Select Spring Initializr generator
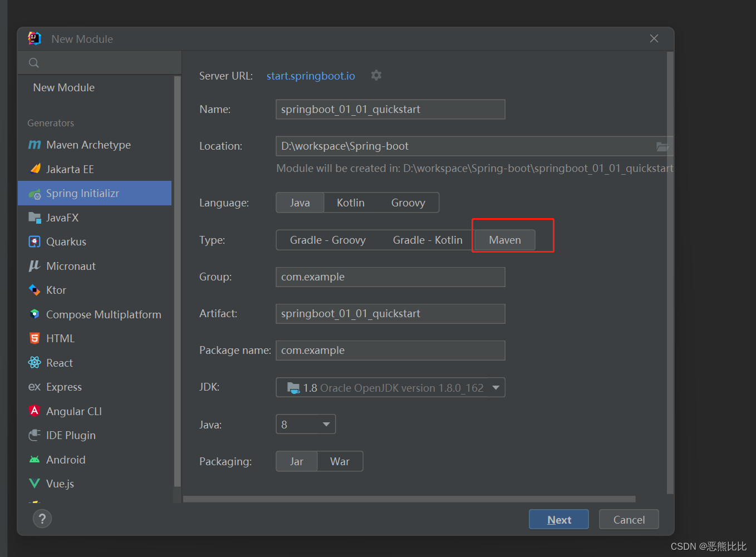The height and width of the screenshot is (557, 756). click(95, 193)
